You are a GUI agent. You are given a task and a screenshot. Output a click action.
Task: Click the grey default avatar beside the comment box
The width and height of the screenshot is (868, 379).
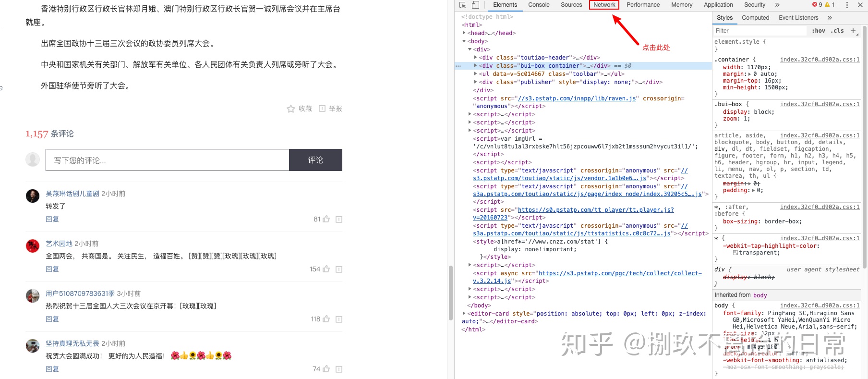point(33,159)
